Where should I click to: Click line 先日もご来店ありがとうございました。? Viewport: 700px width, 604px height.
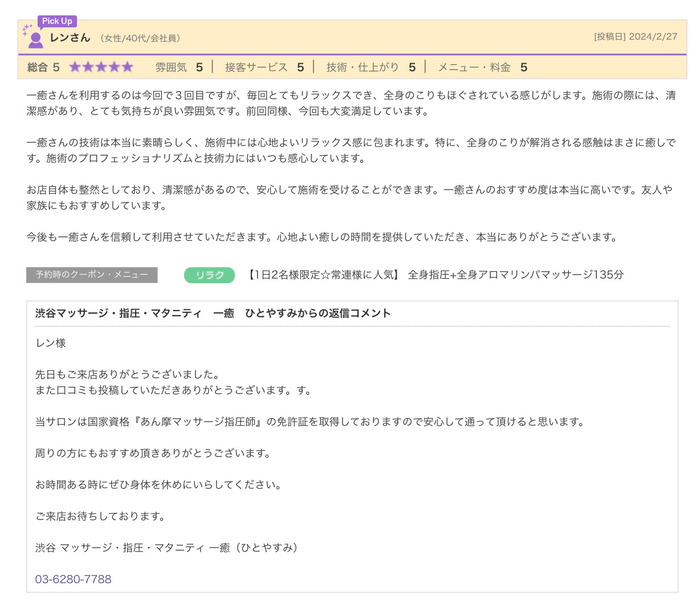[128, 374]
